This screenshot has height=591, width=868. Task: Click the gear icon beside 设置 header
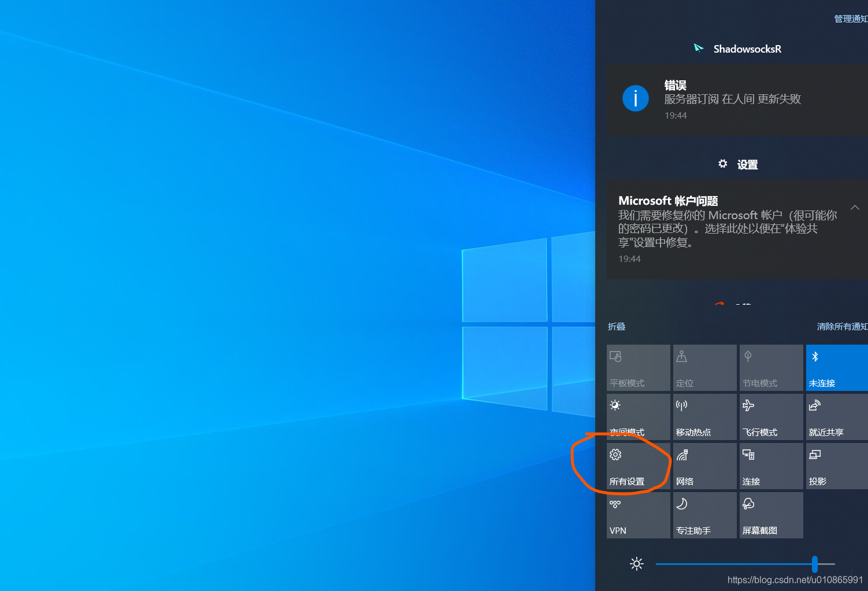point(723,164)
